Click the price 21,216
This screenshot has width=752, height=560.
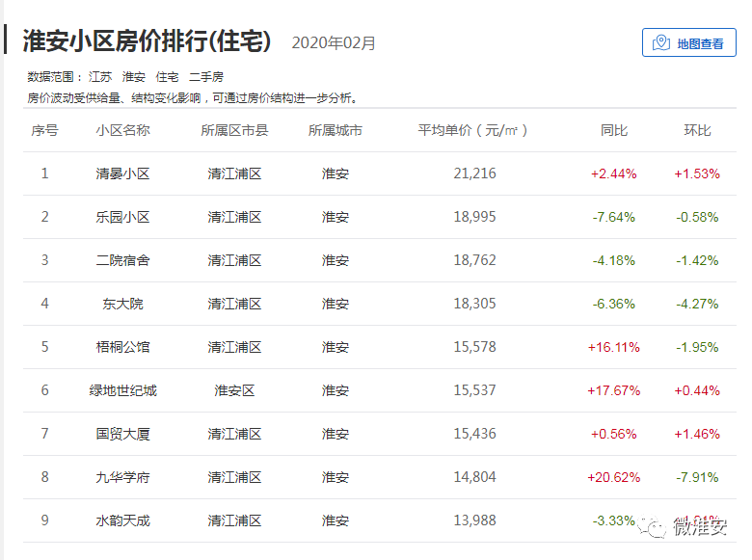point(474,173)
